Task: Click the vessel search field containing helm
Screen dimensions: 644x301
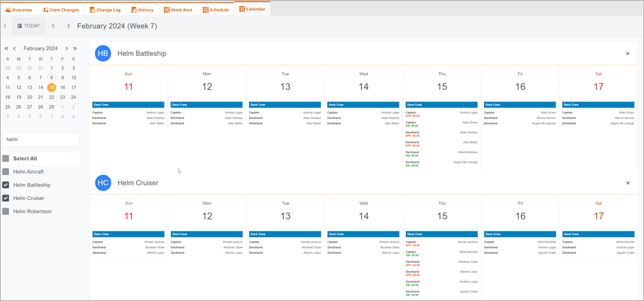Action: click(41, 140)
